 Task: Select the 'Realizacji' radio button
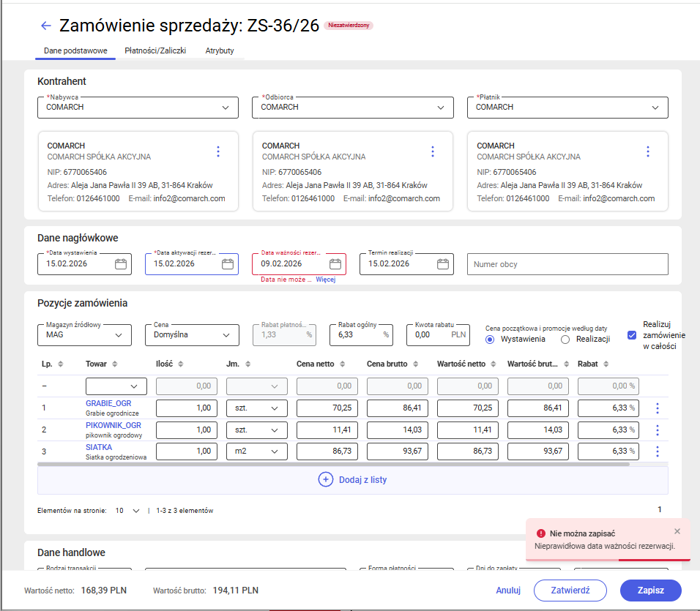point(565,340)
